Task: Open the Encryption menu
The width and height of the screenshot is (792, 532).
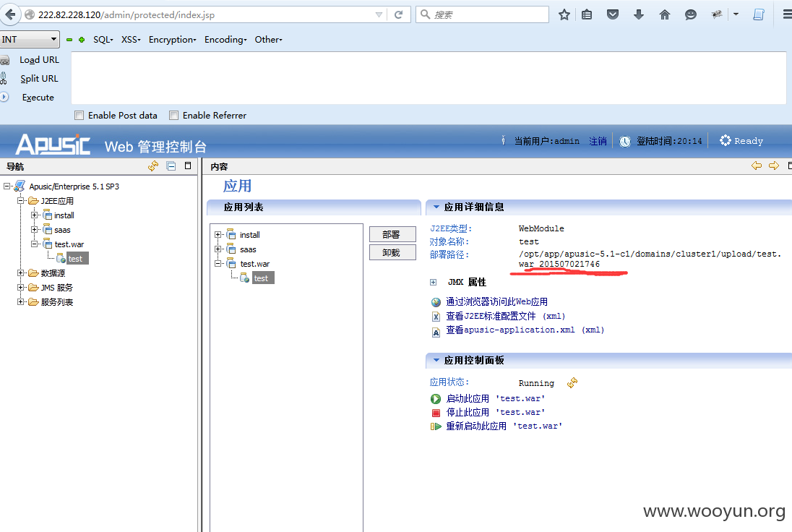Action: coord(172,40)
